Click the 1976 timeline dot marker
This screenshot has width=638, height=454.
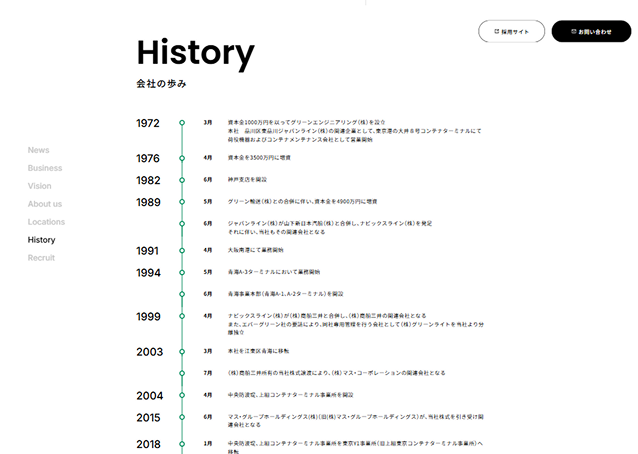[x=182, y=158]
